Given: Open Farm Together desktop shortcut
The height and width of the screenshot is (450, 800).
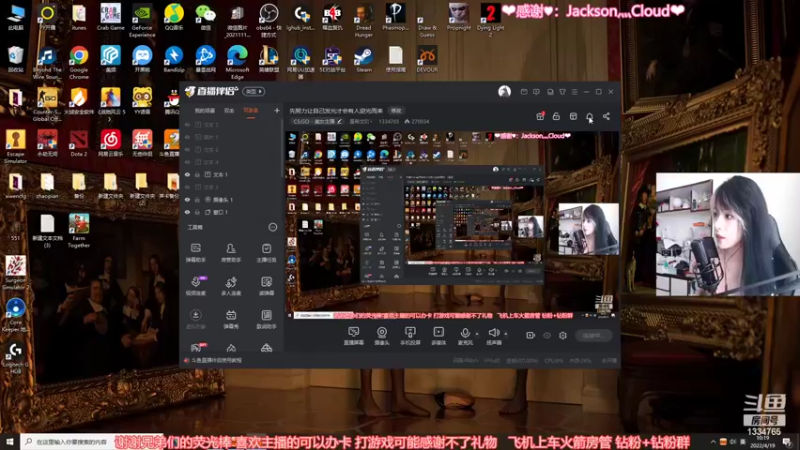Looking at the screenshot, I should (79, 231).
